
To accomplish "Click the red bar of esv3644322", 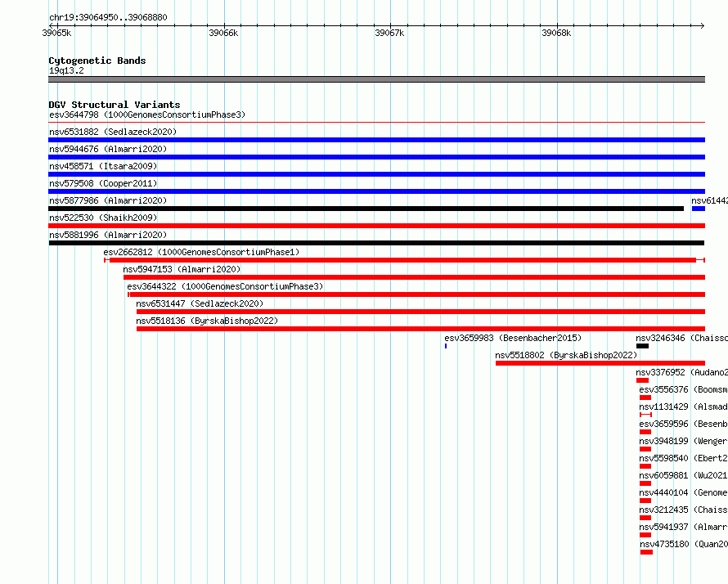I will click(x=416, y=294).
